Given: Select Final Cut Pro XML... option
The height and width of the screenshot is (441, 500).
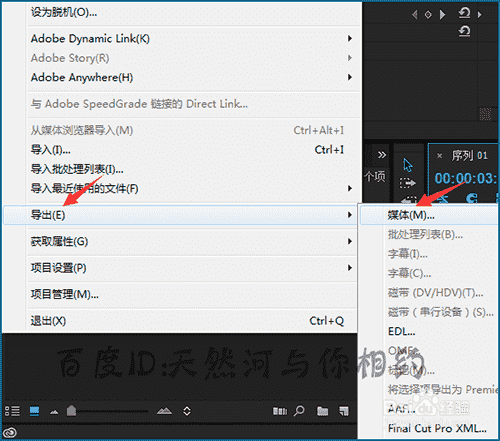Looking at the screenshot, I should tap(429, 428).
